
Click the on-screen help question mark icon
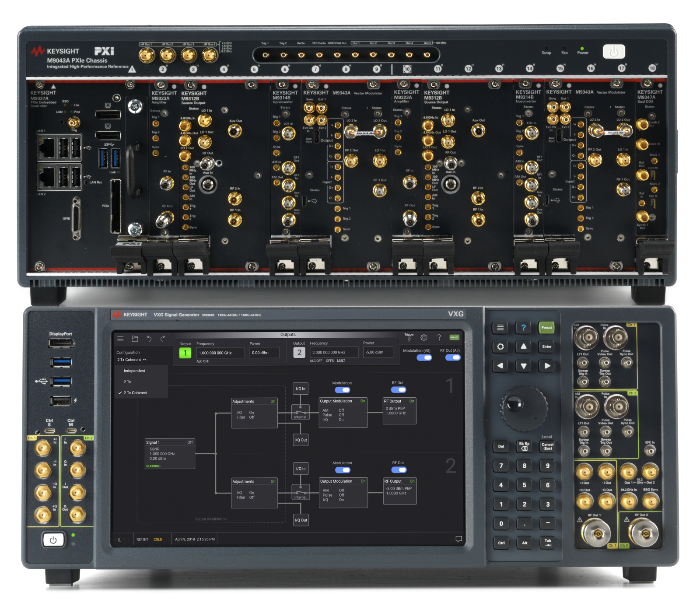pyautogui.click(x=439, y=337)
